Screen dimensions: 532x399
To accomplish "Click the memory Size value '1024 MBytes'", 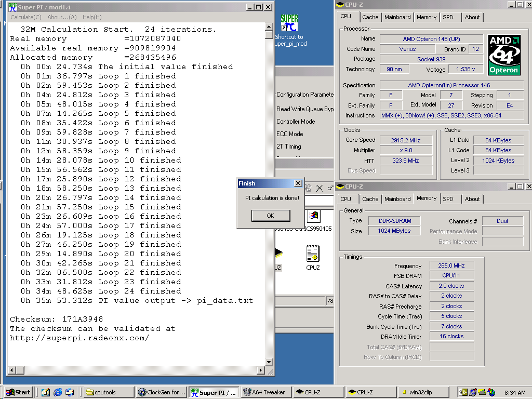I will pyautogui.click(x=395, y=231).
